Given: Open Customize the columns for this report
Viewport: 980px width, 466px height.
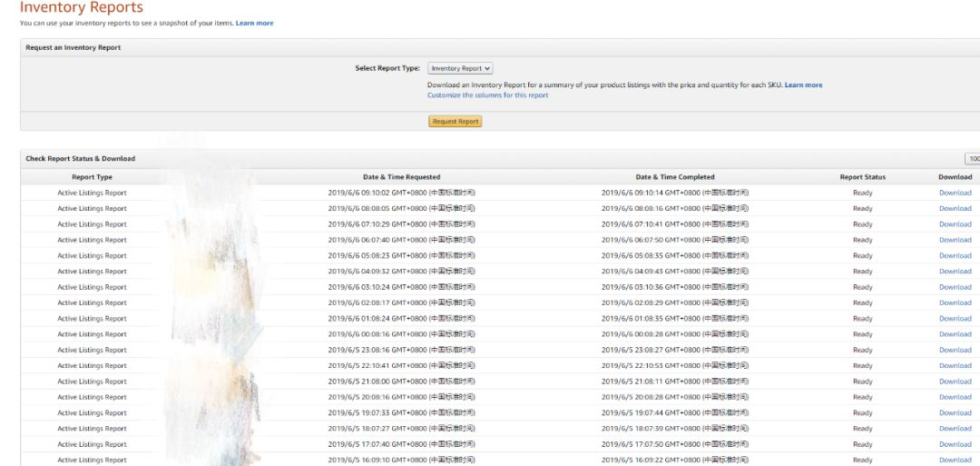Looking at the screenshot, I should point(487,95).
